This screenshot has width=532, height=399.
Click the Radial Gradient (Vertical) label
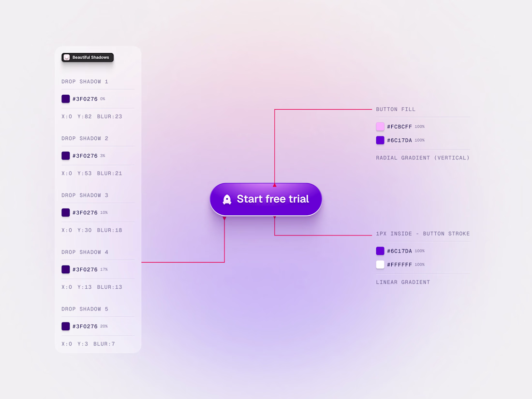[423, 158]
